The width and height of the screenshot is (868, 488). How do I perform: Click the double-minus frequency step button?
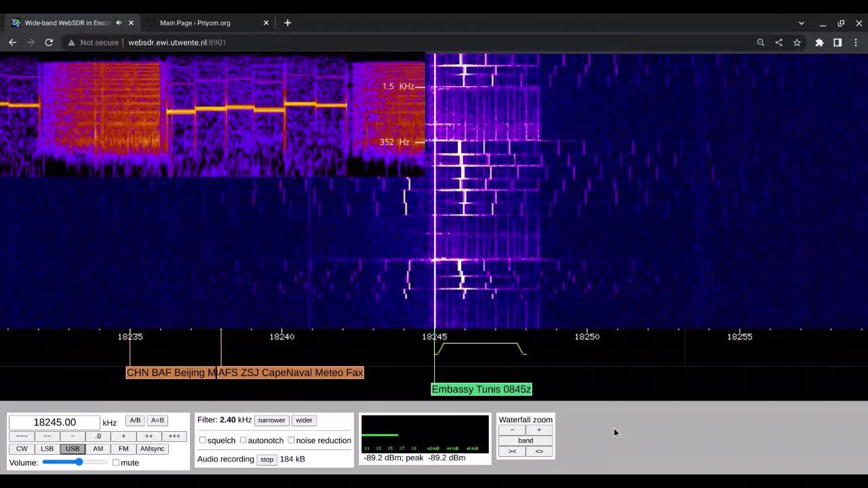point(47,436)
